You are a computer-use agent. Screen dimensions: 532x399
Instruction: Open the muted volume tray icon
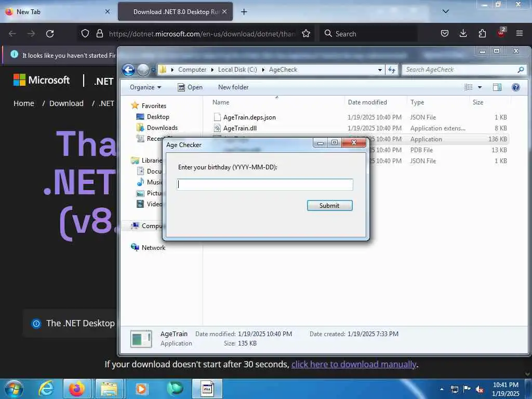(x=480, y=389)
